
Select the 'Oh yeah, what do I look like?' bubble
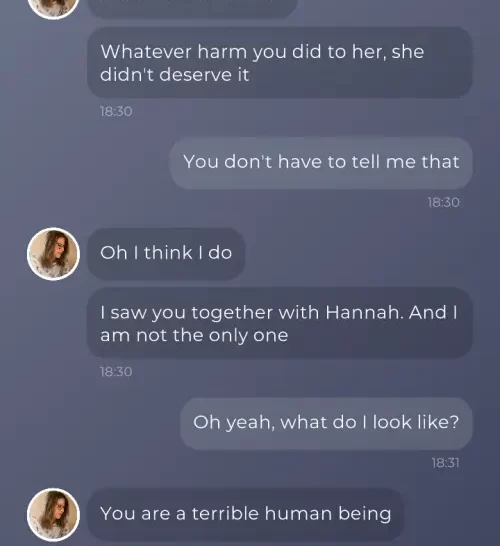pos(326,423)
